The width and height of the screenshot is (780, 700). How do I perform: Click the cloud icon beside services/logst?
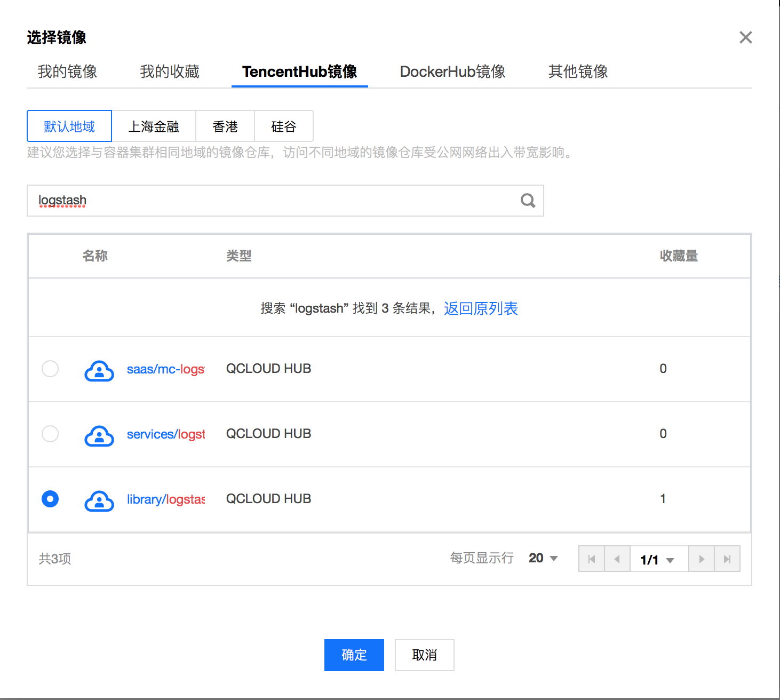tap(99, 435)
